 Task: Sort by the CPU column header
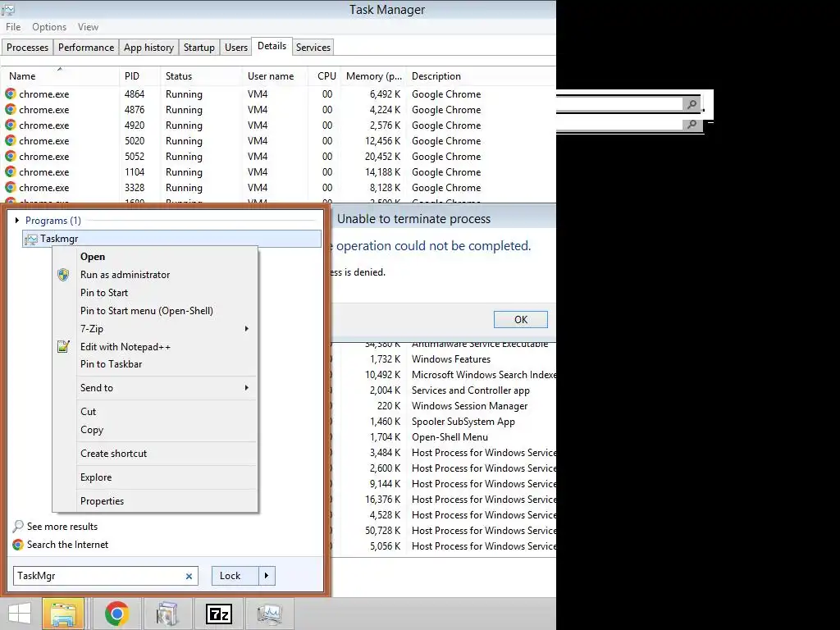[x=326, y=76]
